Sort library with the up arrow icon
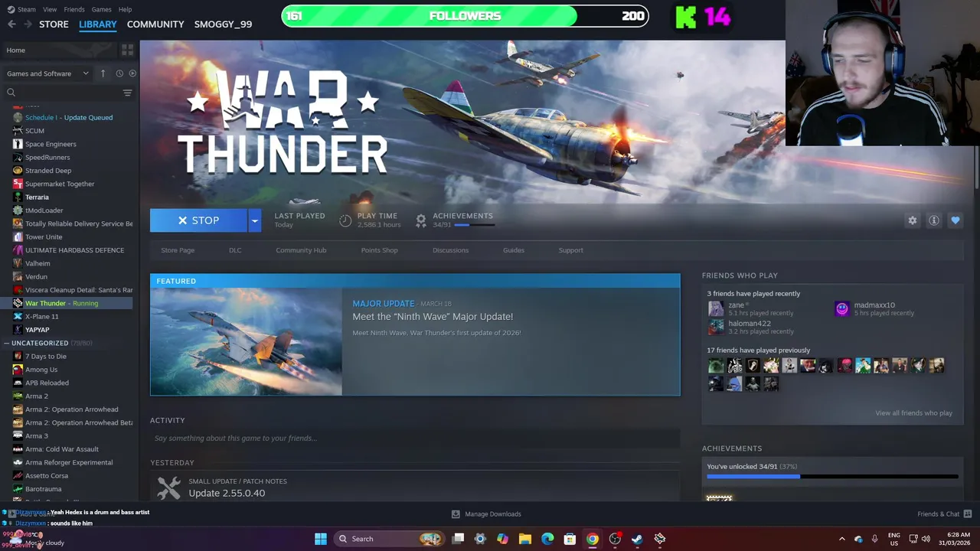Image resolution: width=980 pixels, height=551 pixels. point(104,73)
